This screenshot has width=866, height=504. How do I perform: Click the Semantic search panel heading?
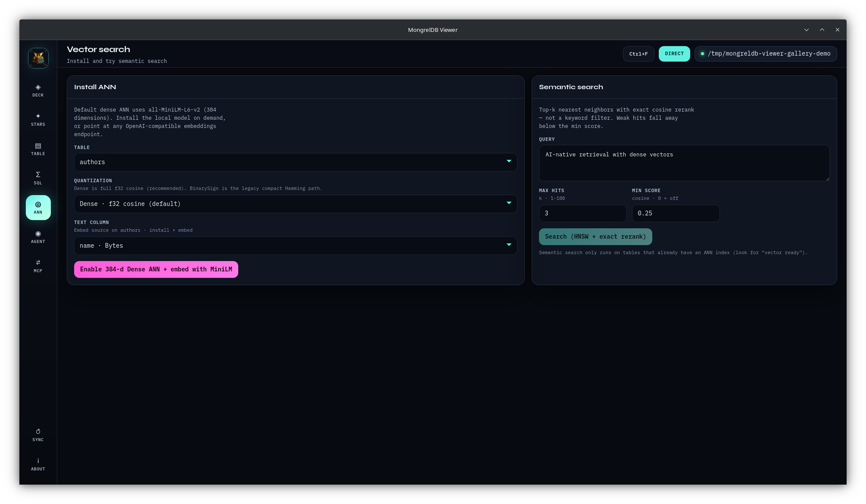571,87
